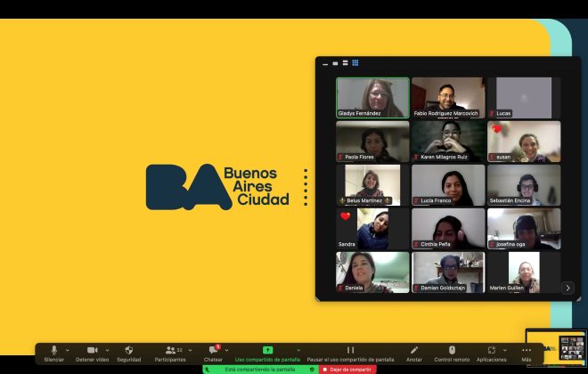Open the Control remoto mouse icon
Viewport: 588px width, 374px height.
(452, 350)
